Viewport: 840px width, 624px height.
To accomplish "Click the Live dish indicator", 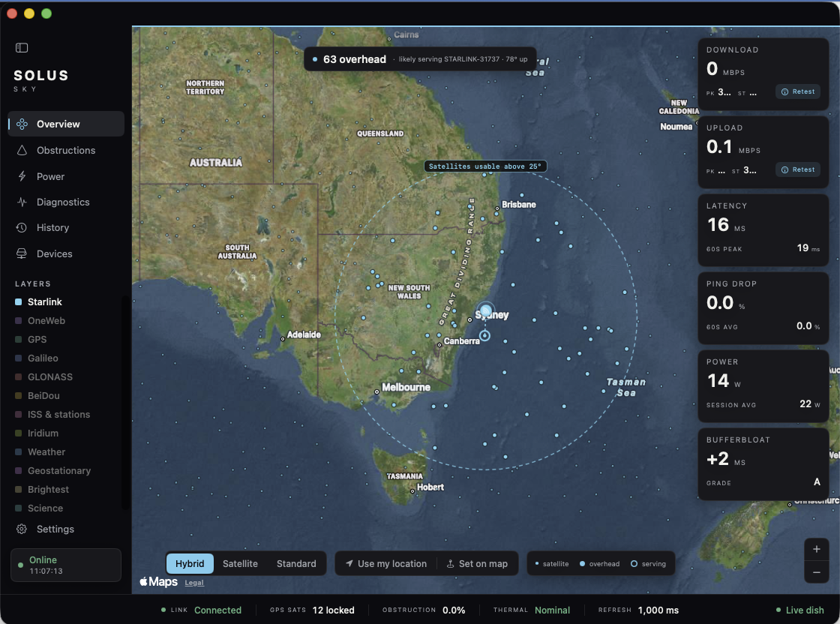I will (799, 610).
